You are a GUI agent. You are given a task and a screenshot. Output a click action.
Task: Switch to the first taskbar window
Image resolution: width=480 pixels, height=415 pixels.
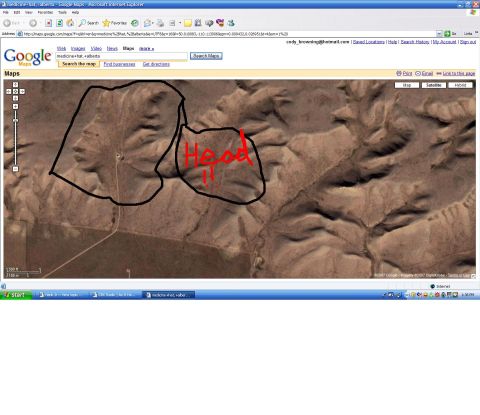pos(61,295)
